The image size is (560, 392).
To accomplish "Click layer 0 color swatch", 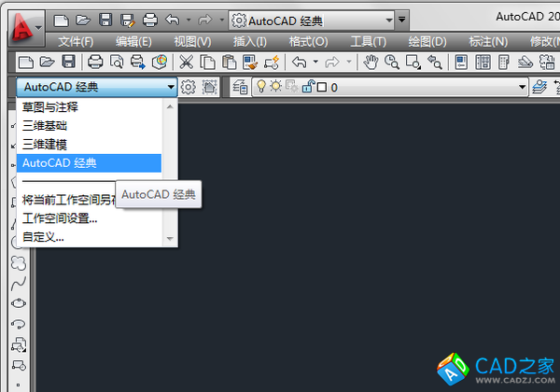I will point(322,87).
